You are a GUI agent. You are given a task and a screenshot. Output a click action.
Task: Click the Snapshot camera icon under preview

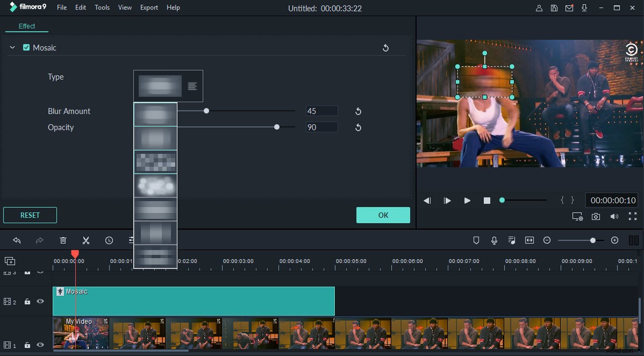tap(596, 216)
